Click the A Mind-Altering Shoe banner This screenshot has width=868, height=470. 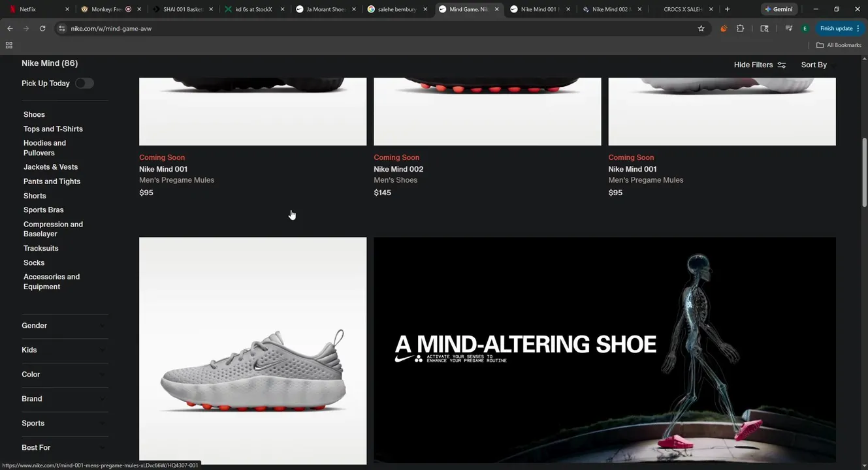point(605,351)
